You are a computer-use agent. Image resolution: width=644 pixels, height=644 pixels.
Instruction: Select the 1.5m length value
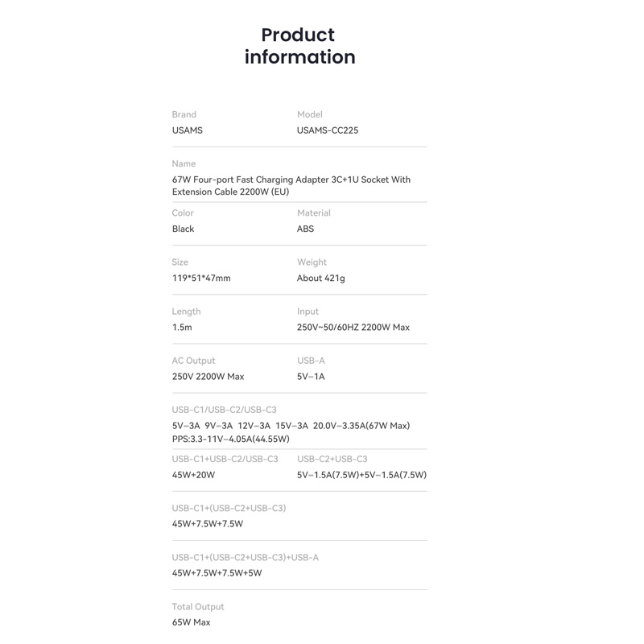pyautogui.click(x=182, y=328)
